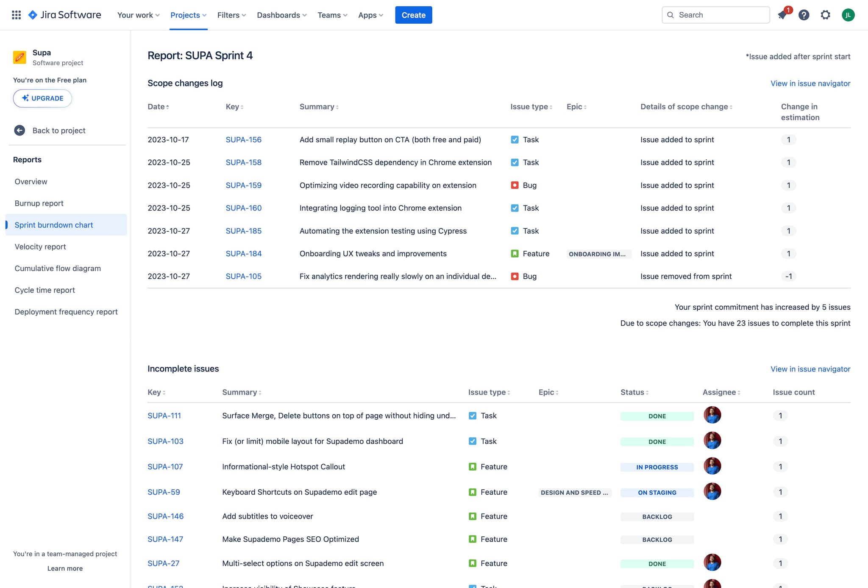
Task: Select Velocity report in the sidebar
Action: pos(40,247)
